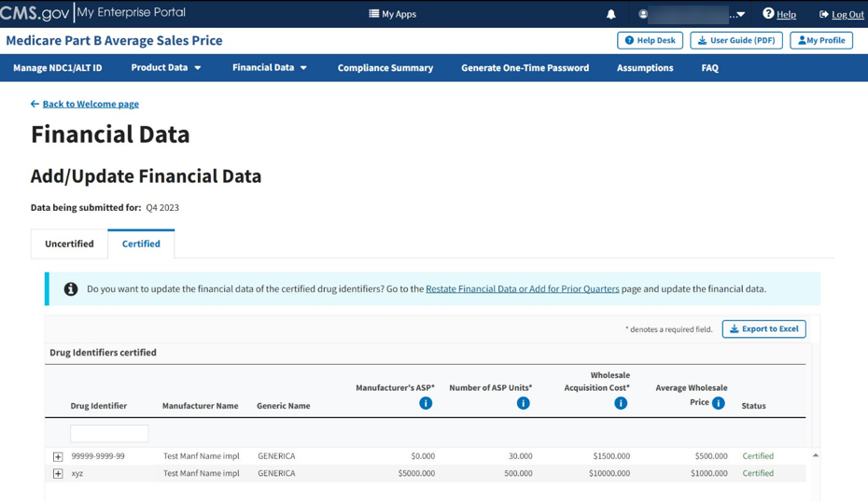Click the Help question mark link
Viewport: 868px width, 502px height.
point(779,14)
